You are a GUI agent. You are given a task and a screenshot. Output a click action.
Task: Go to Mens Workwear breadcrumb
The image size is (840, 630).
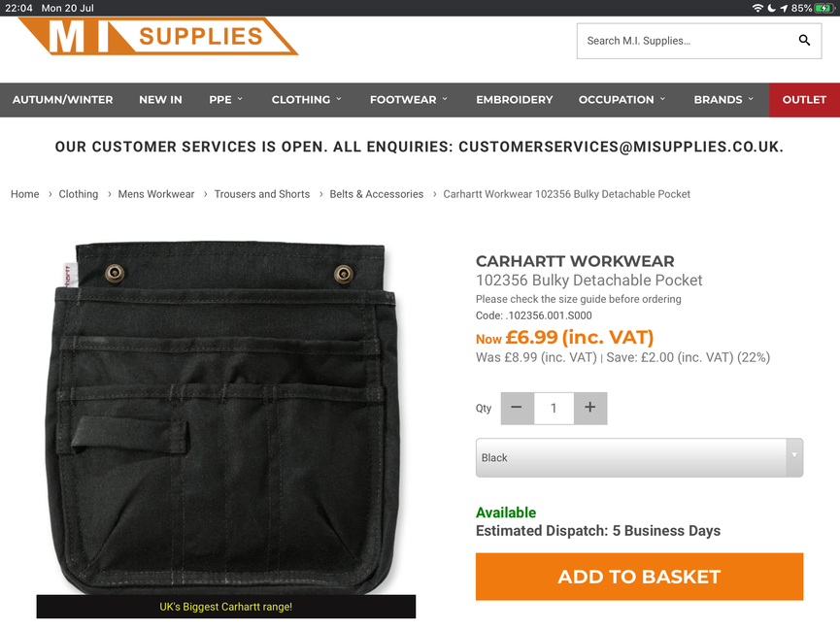pyautogui.click(x=156, y=194)
